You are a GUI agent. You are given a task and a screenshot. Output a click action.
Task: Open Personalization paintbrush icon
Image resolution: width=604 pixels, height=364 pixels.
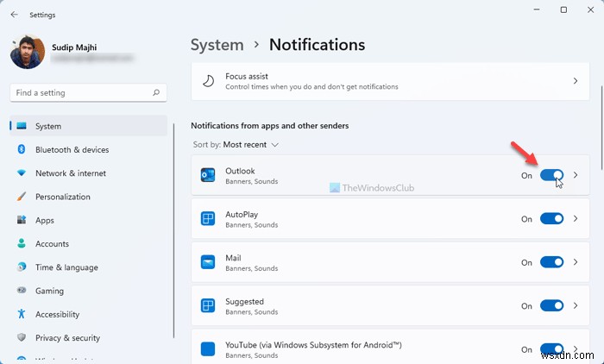22,197
